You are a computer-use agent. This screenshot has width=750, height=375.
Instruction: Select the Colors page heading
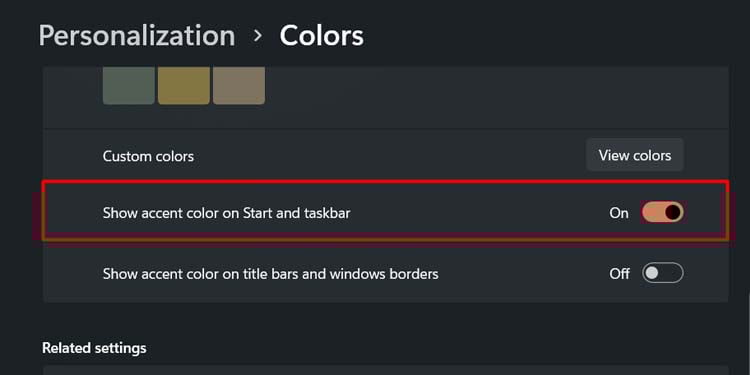pyautogui.click(x=321, y=35)
